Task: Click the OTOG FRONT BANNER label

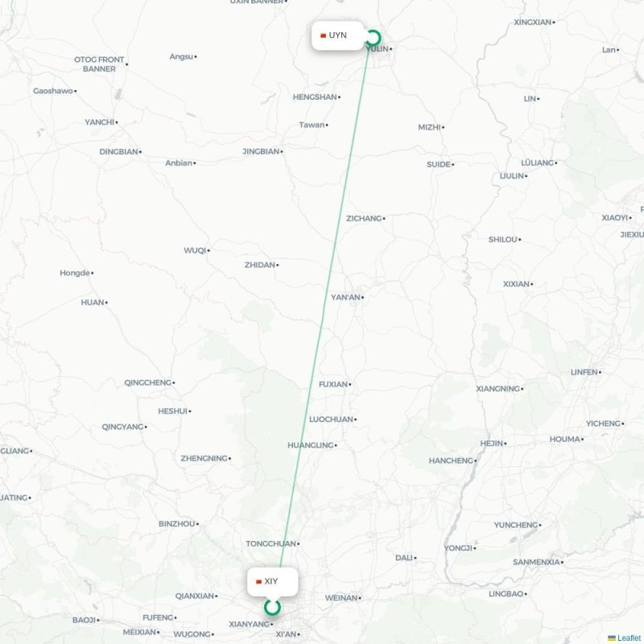Action: click(x=99, y=64)
